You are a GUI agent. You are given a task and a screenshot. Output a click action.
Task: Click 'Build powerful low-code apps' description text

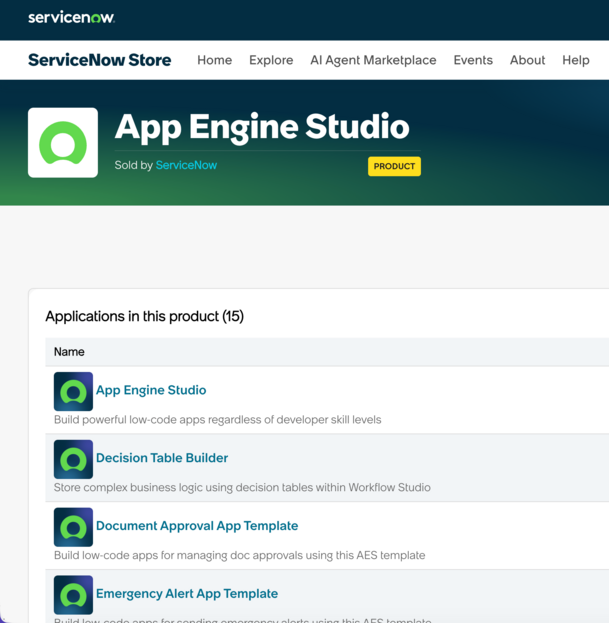(x=218, y=420)
